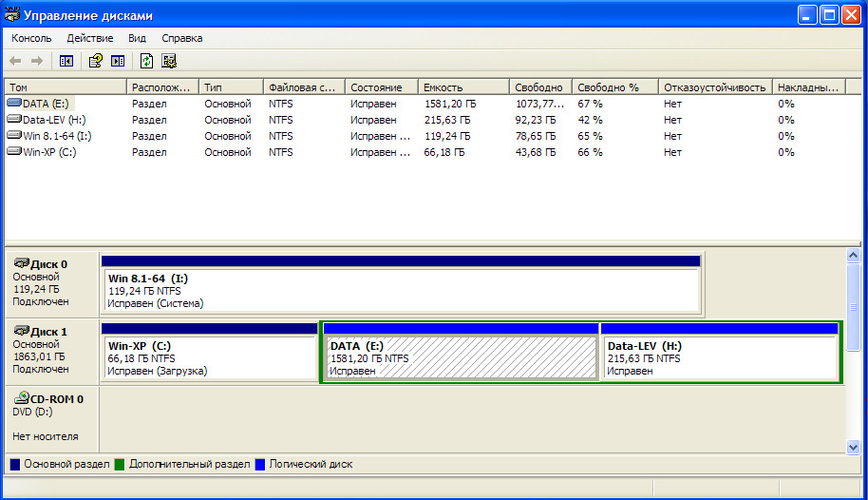Select the DATA (E:) volume row icon

point(13,103)
